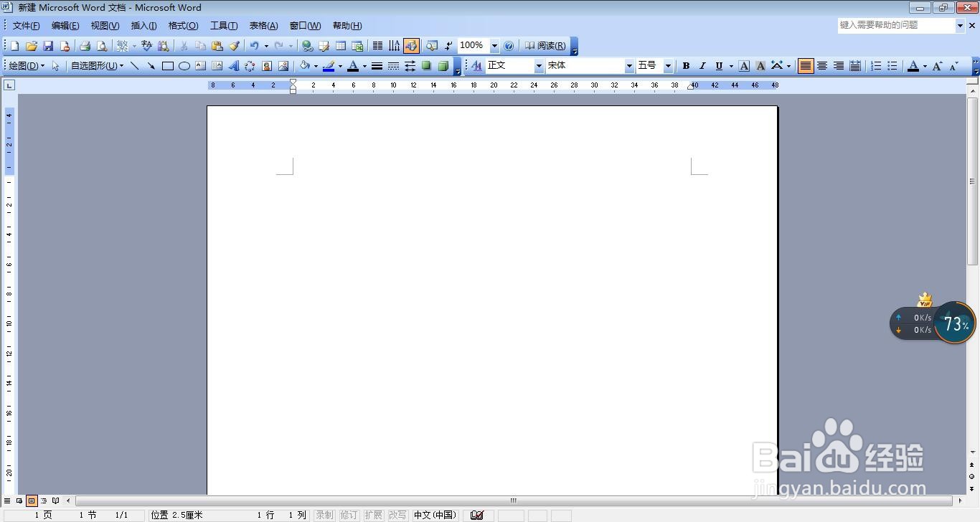Insert a hyperlink using globe icon
Screen dimensions: 980x522
click(x=307, y=46)
